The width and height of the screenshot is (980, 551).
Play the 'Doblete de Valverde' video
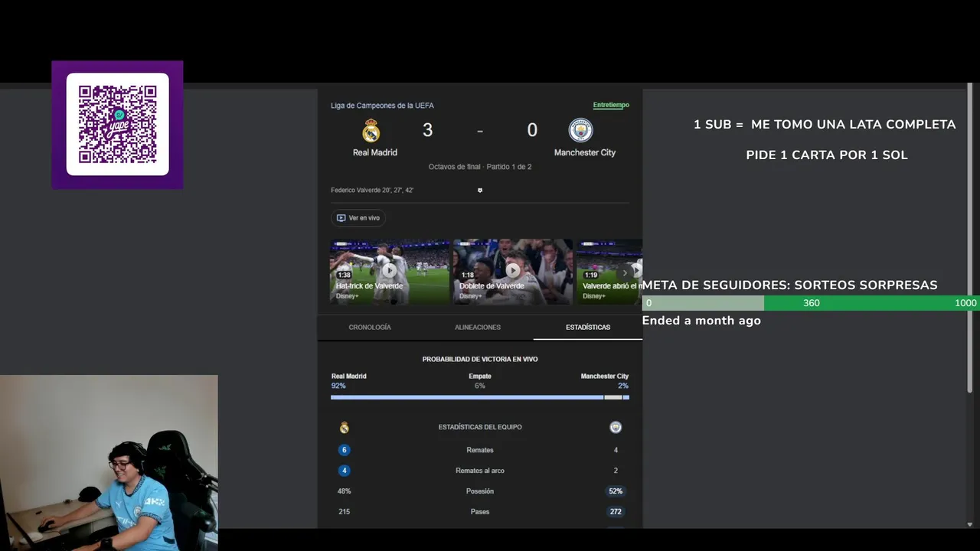pyautogui.click(x=513, y=272)
